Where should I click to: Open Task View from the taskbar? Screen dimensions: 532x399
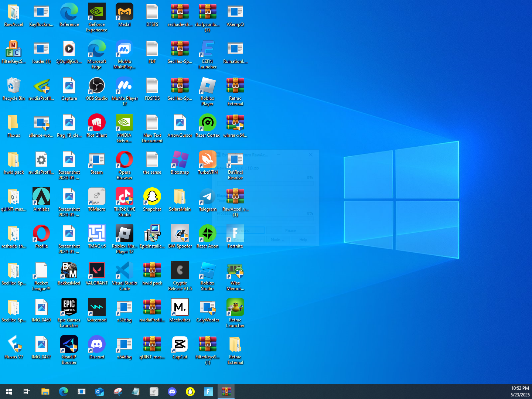pos(27,392)
